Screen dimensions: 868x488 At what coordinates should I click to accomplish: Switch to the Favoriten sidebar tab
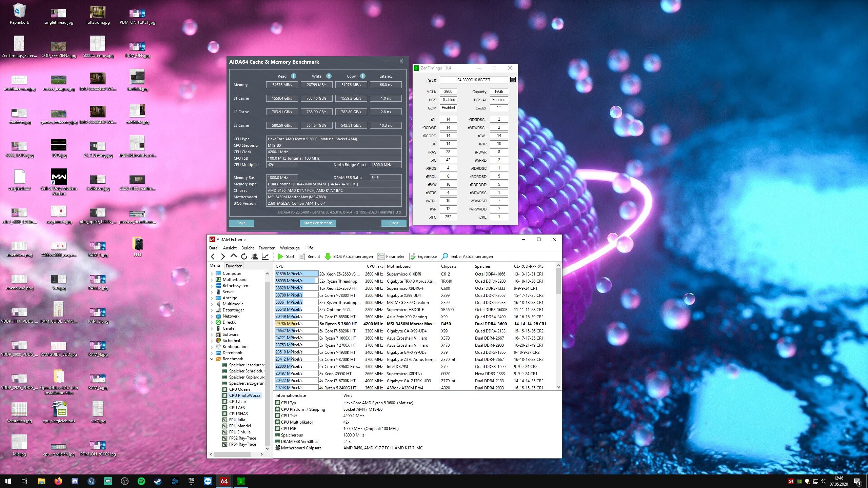pyautogui.click(x=234, y=266)
